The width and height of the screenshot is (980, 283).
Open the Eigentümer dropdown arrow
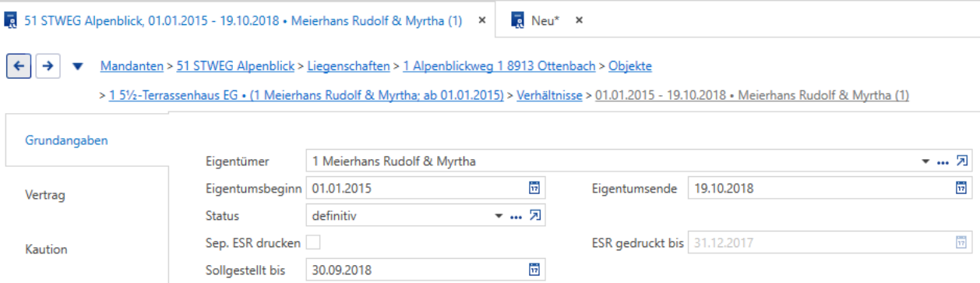[926, 162]
